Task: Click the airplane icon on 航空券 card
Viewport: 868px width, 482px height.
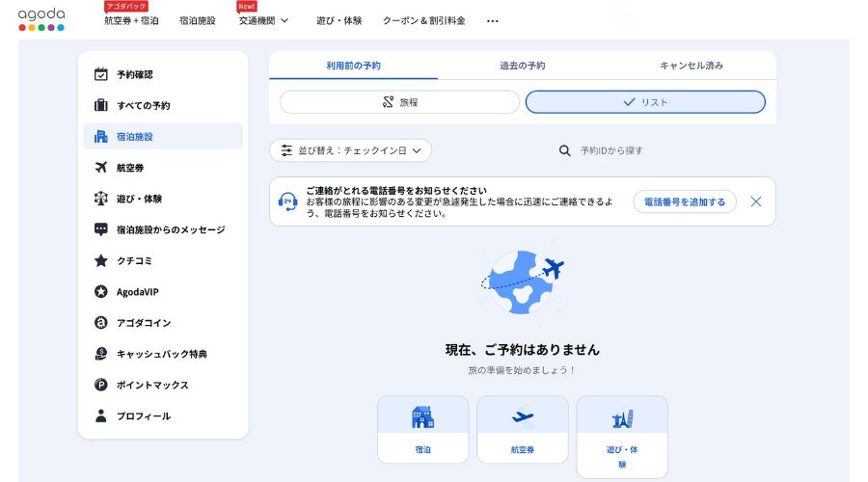Action: [x=523, y=416]
